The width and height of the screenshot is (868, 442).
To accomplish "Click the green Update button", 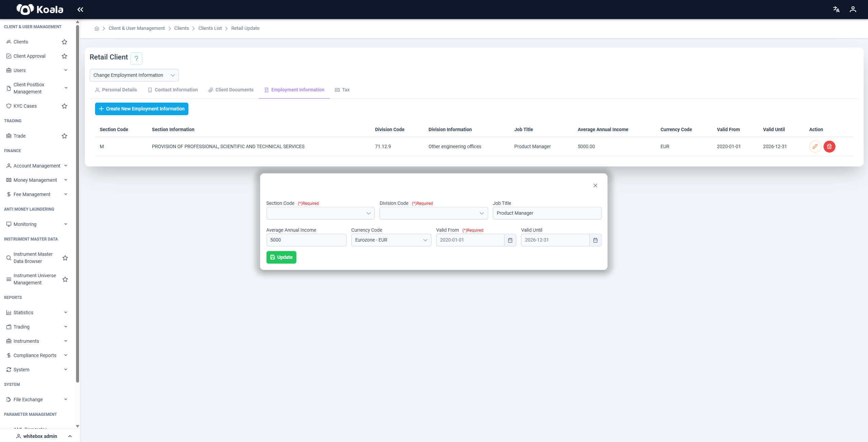I will click(281, 257).
